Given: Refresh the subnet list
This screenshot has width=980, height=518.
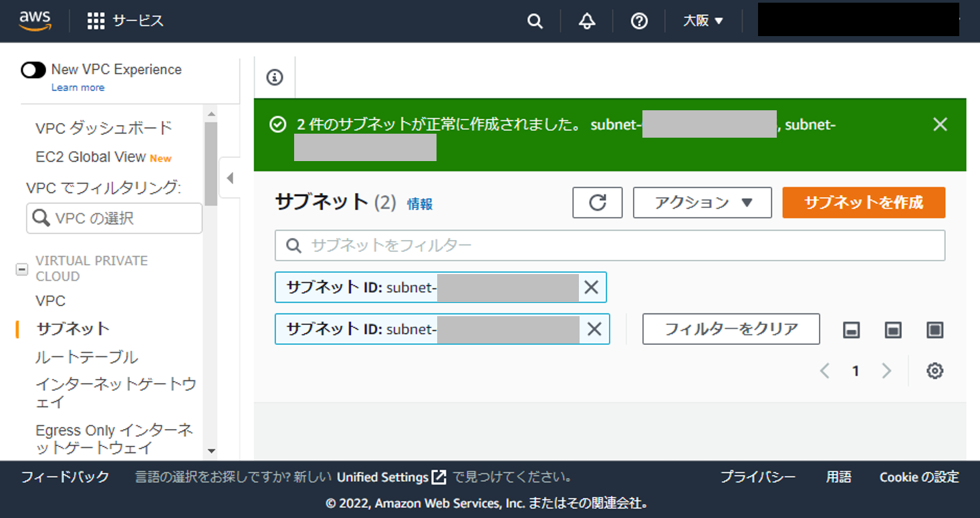Looking at the screenshot, I should pos(598,203).
